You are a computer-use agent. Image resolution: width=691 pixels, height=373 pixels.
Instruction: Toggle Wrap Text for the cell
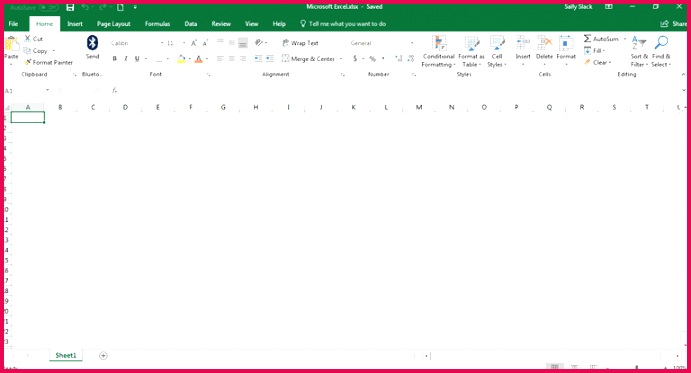click(300, 43)
